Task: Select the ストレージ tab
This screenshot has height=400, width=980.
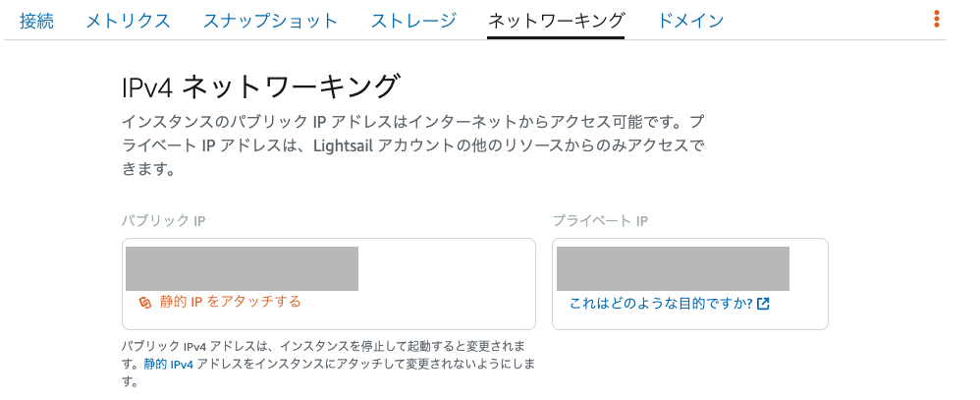Action: click(x=413, y=21)
